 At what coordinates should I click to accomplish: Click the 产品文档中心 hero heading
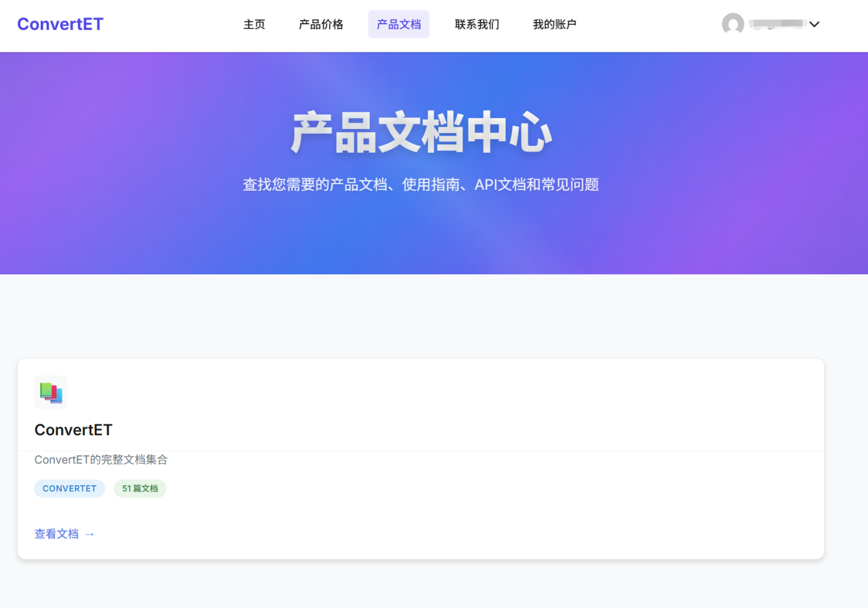coord(421,132)
